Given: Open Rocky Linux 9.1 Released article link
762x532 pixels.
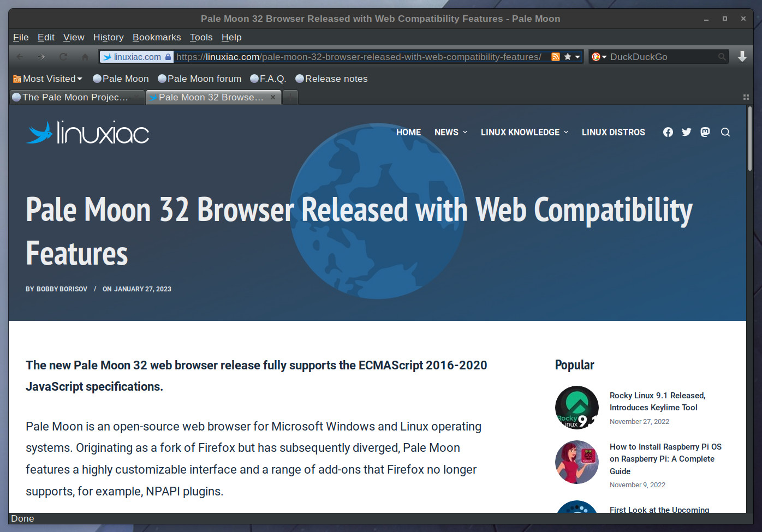Looking at the screenshot, I should (x=657, y=402).
